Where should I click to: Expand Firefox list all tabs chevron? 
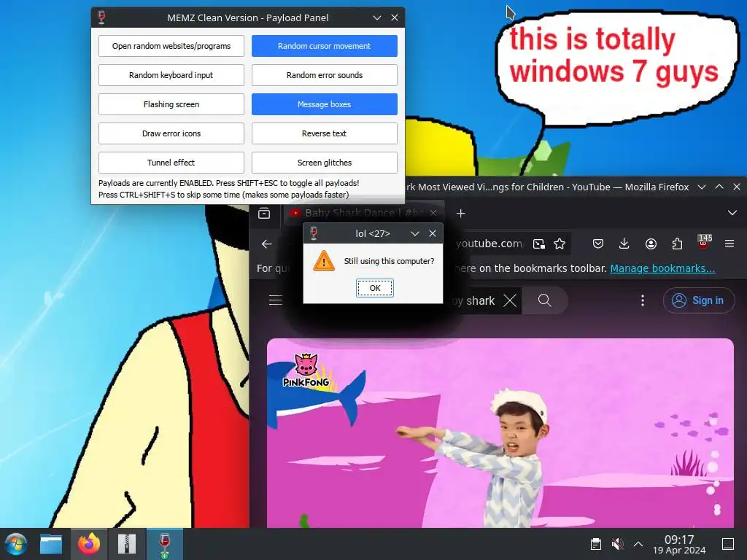point(732,213)
